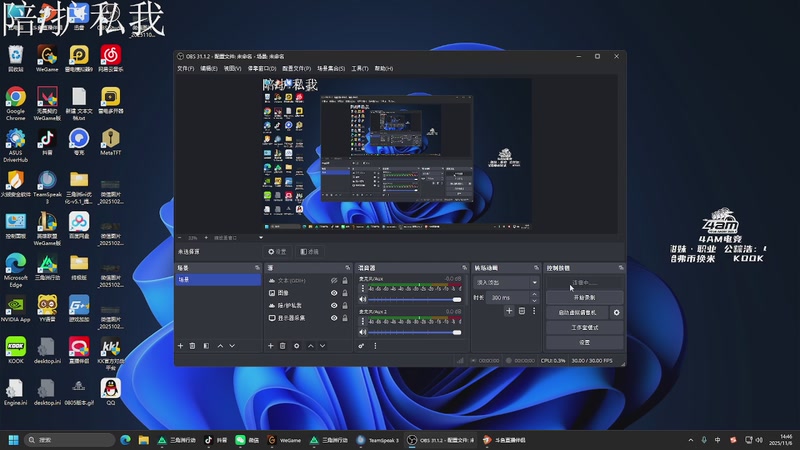
Task: Add a new source with plus icon
Action: [270, 346]
